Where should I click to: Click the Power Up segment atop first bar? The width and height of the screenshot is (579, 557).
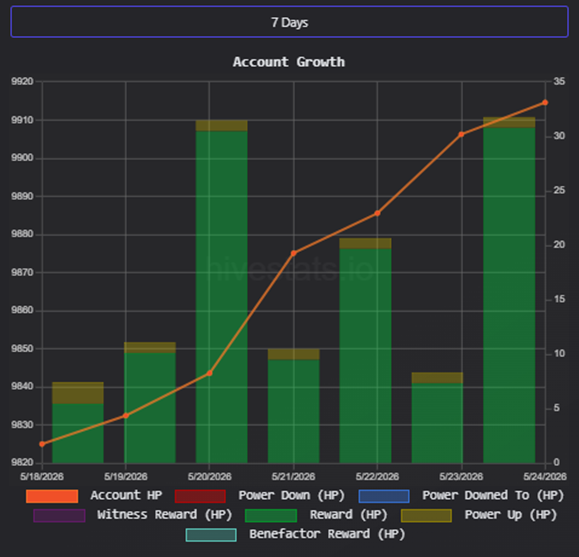[x=78, y=393]
